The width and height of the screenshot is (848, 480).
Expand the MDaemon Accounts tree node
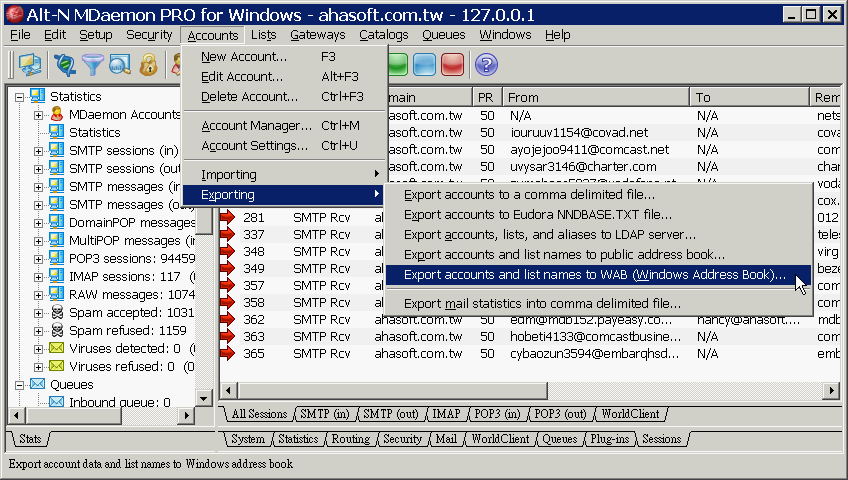pyautogui.click(x=38, y=115)
